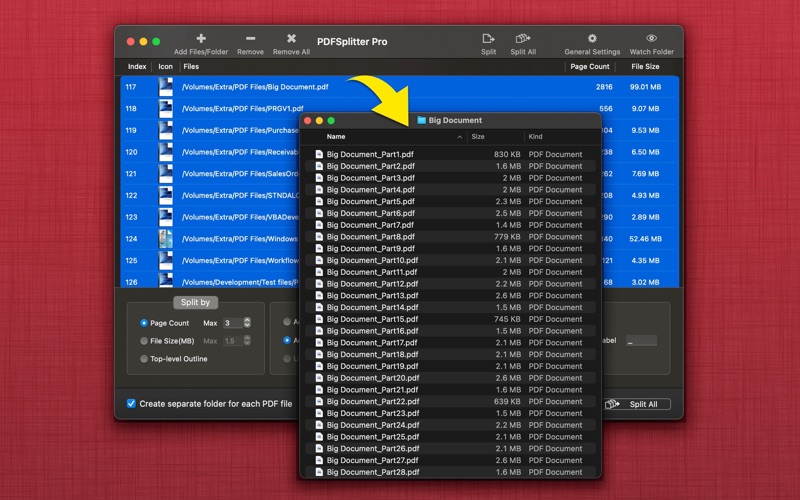Select Big Document_Part3.pdf file name

point(370,178)
